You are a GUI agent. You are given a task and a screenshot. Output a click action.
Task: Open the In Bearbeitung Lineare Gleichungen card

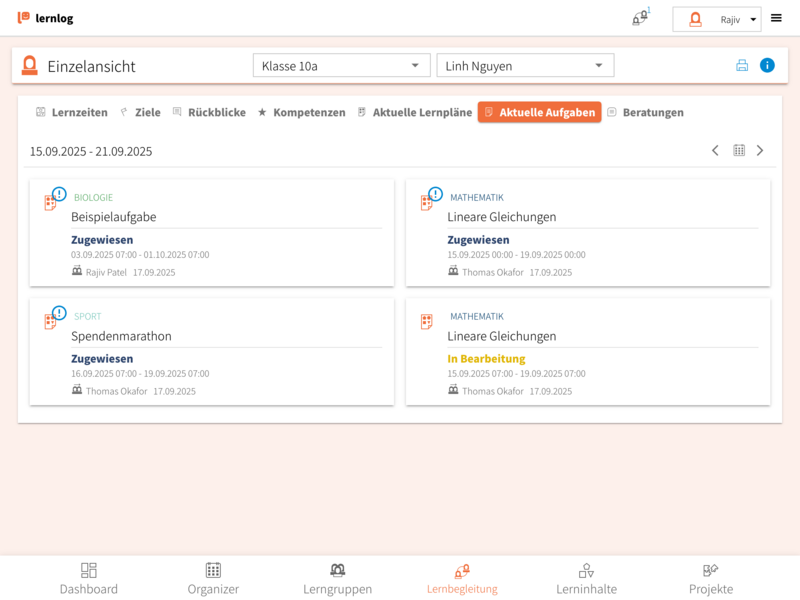pyautogui.click(x=587, y=351)
